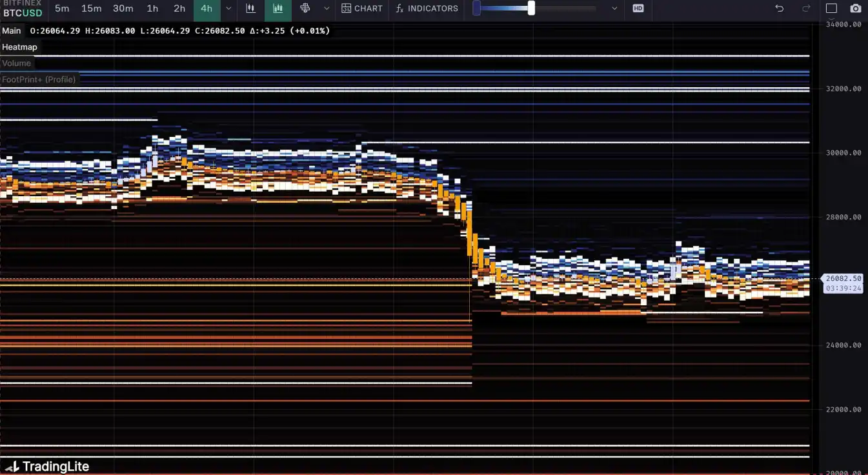Expand the dropdown after heatmap slider
This screenshot has width=868, height=475.
click(614, 8)
